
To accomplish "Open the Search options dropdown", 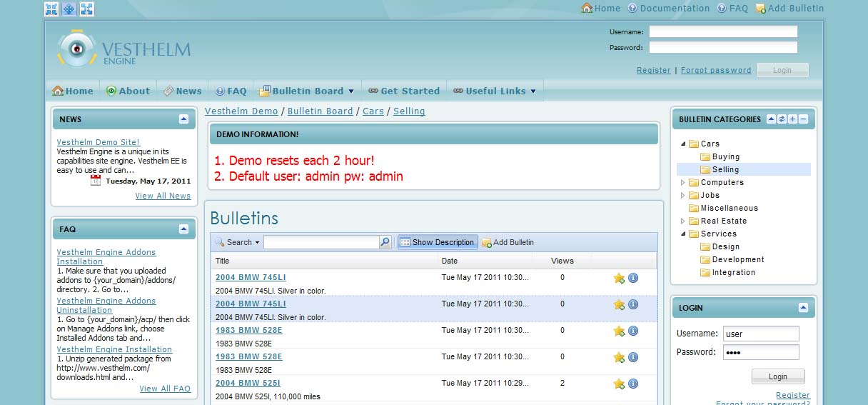I will [238, 242].
